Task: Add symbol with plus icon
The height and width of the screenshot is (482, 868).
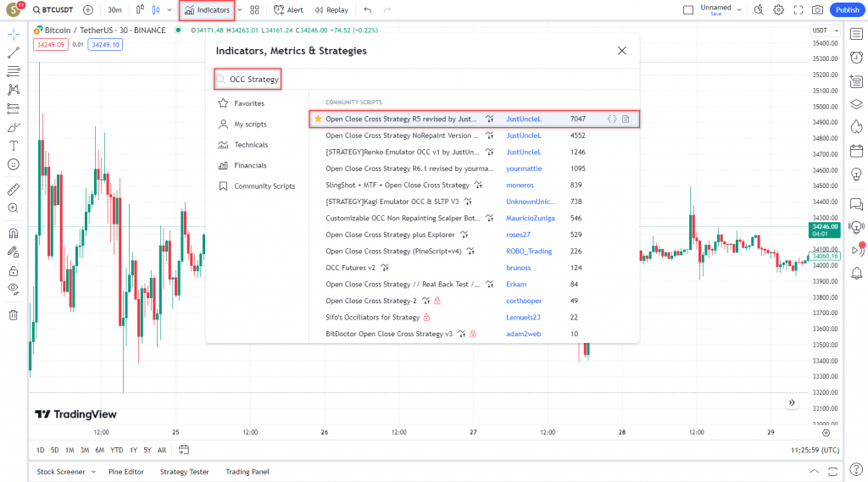Action: click(88, 10)
